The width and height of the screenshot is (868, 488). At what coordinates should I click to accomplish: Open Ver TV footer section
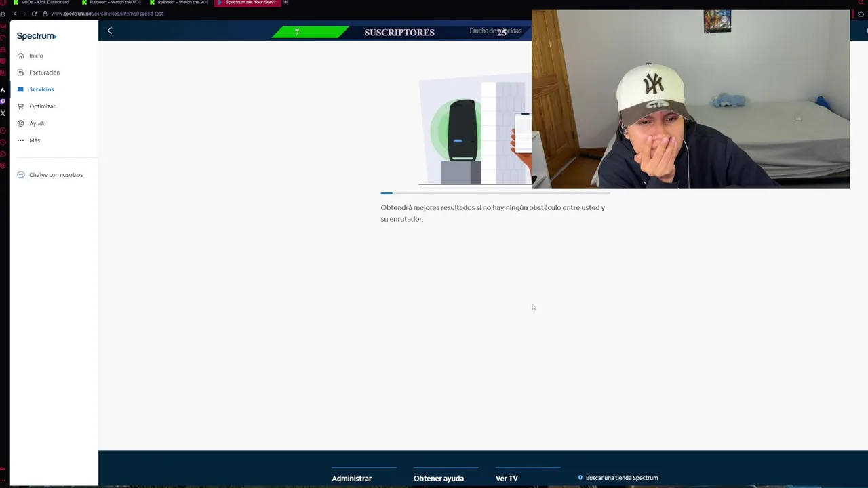[507, 479]
